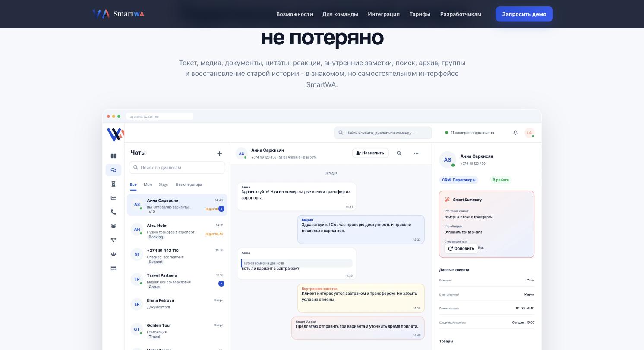
Task: Click the Support tag in chat list
Action: [x=155, y=262]
